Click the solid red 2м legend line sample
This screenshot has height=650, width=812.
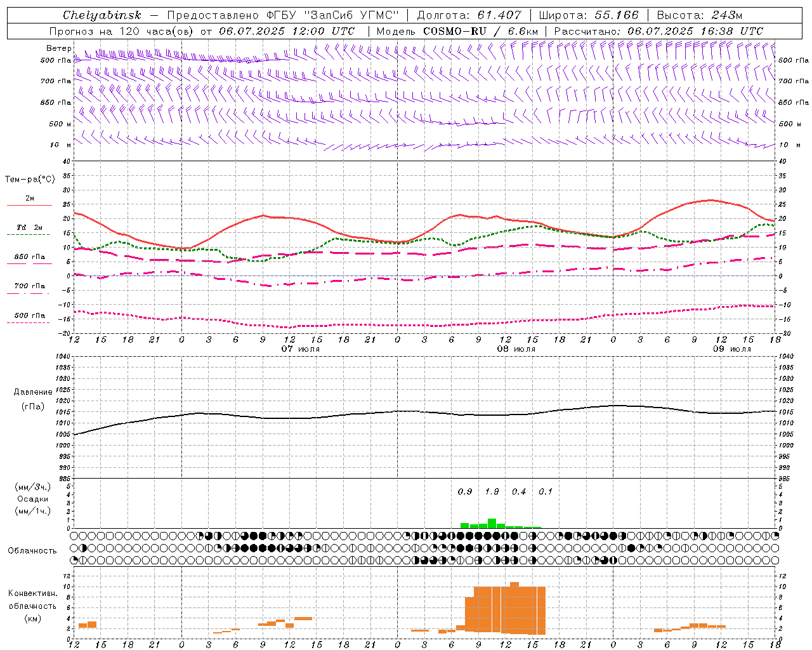click(29, 205)
